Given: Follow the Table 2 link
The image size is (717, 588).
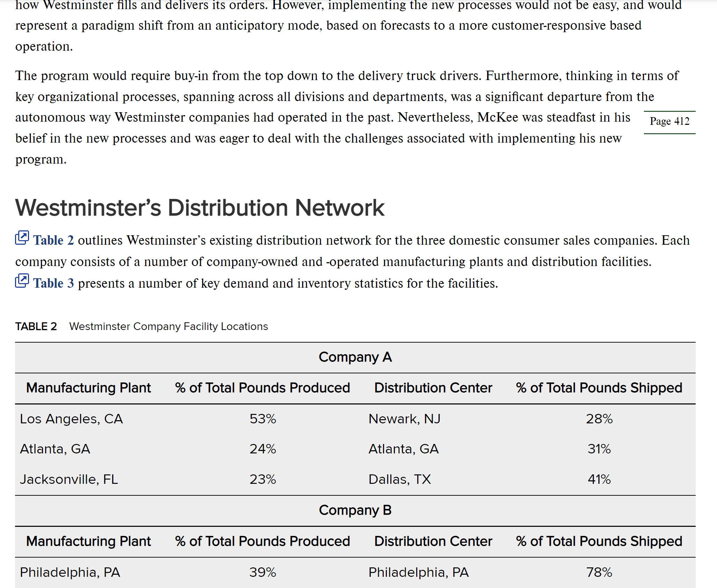Looking at the screenshot, I should coord(54,241).
